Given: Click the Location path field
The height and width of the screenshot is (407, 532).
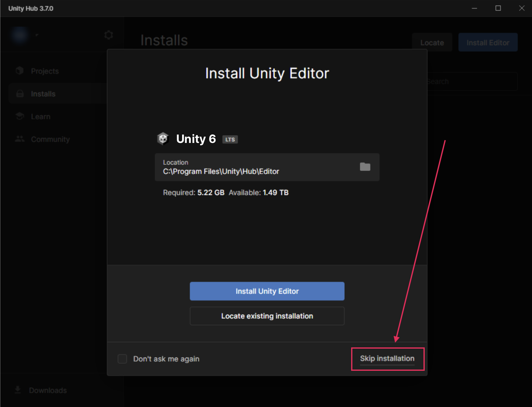Looking at the screenshot, I should point(267,167).
